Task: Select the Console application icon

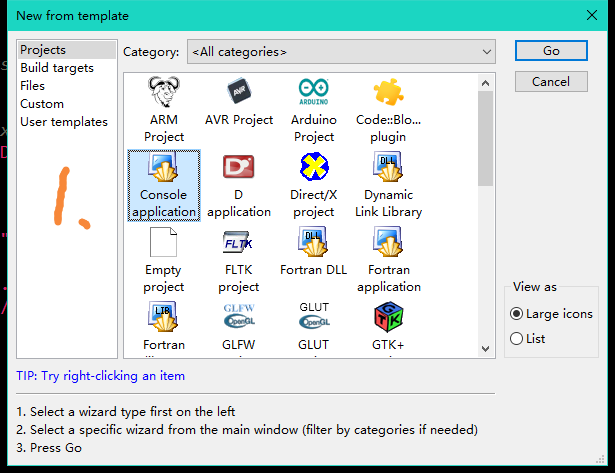Action: [164, 167]
